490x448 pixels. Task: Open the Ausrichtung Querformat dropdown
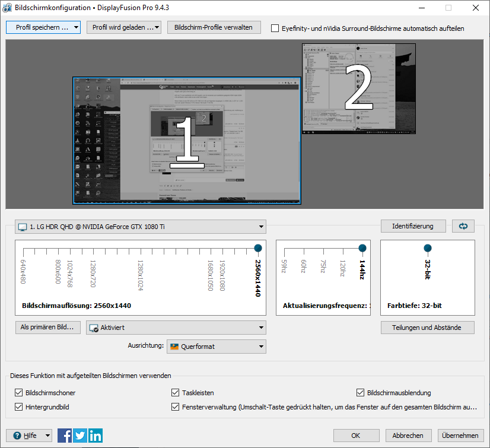(217, 347)
